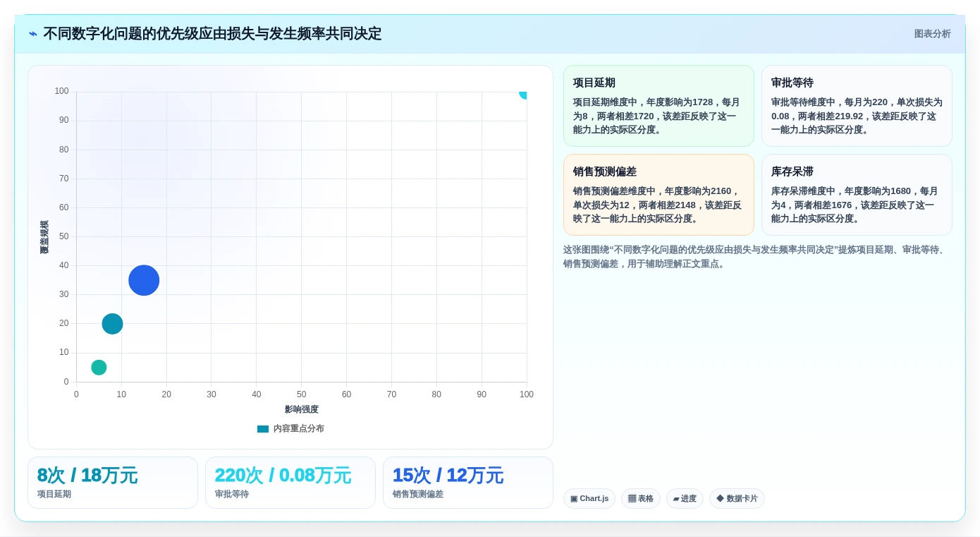Open the 库存呆滞 insight card
This screenshot has height=537, width=980.
click(x=857, y=195)
